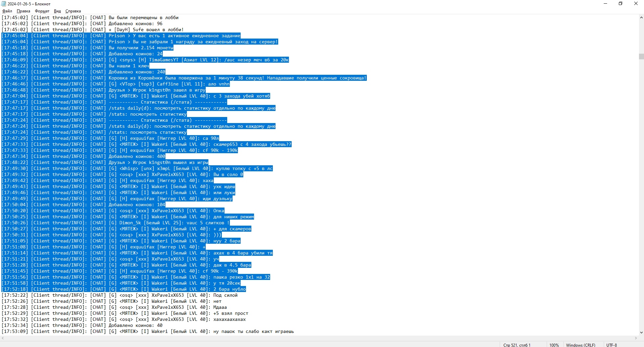Minimize the Notepad window
Image resolution: width=644 pixels, height=347 pixels.
(x=605, y=4)
